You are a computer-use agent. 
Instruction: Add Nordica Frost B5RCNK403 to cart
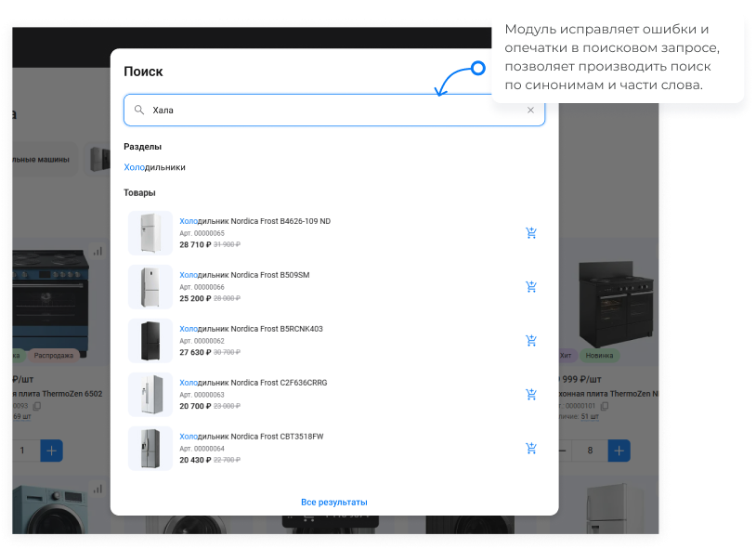[531, 341]
